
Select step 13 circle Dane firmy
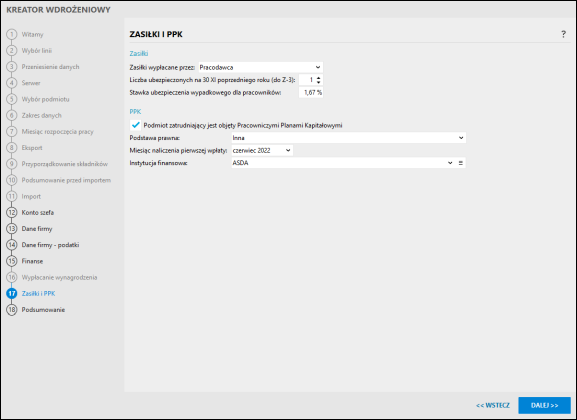tap(12, 229)
